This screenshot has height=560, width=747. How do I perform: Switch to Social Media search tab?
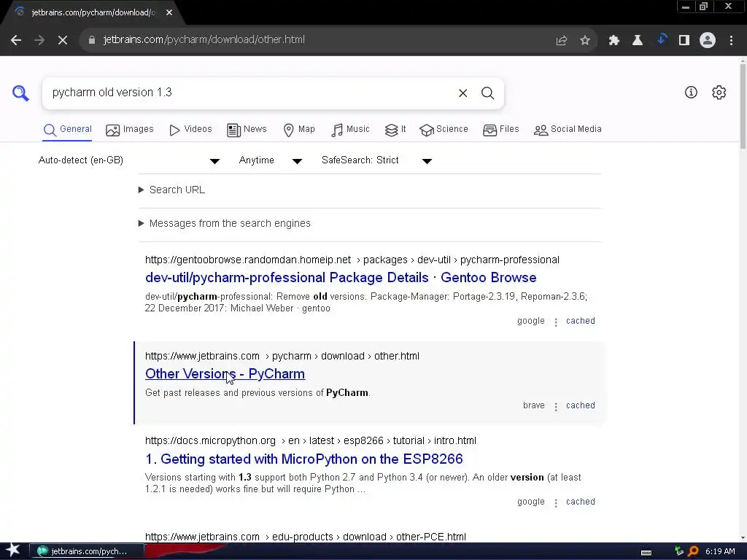point(568,130)
